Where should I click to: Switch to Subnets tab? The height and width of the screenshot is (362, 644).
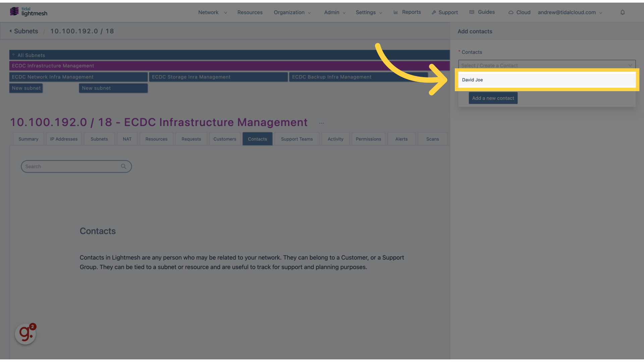[99, 139]
